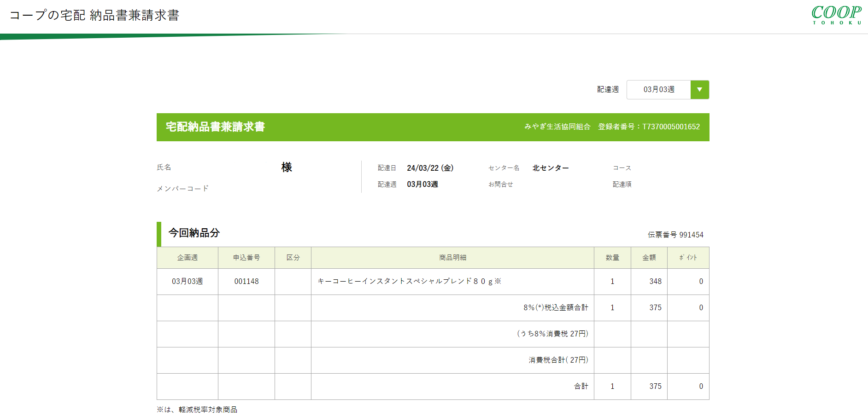Click the delivery date 24/03/22 (金)

pos(430,168)
